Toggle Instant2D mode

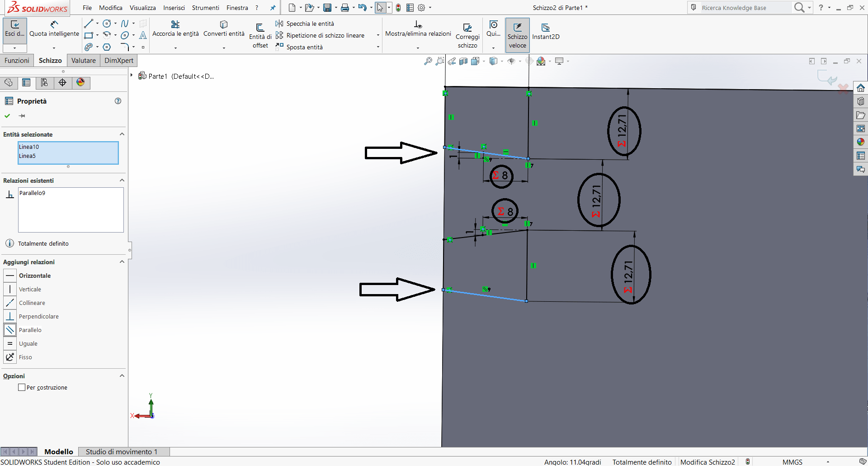546,32
